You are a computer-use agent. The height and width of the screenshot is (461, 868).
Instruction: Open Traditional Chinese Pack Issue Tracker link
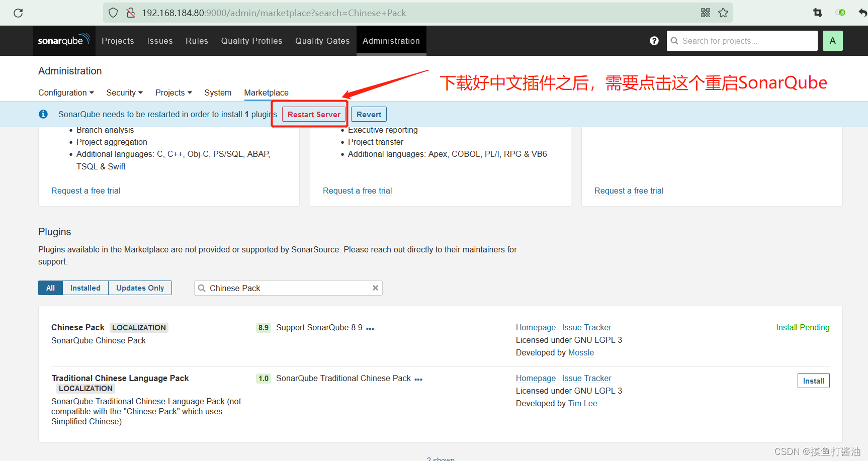587,378
